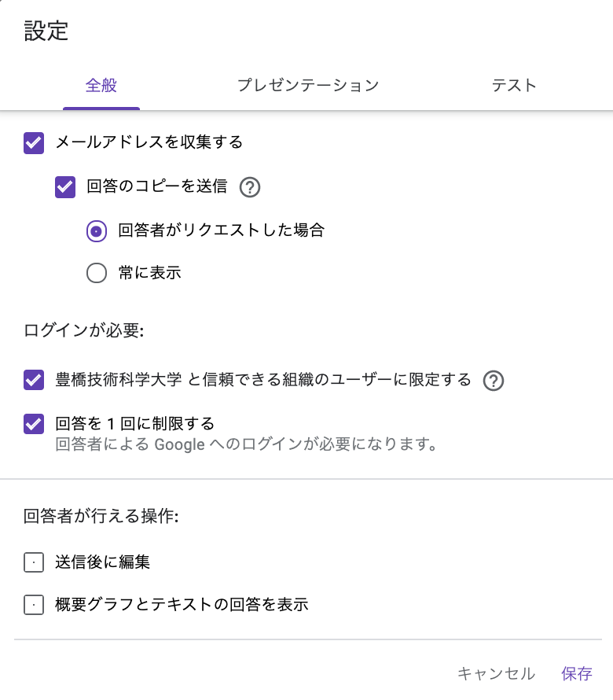Open the テスト tab
This screenshot has width=613, height=700.
tap(514, 86)
